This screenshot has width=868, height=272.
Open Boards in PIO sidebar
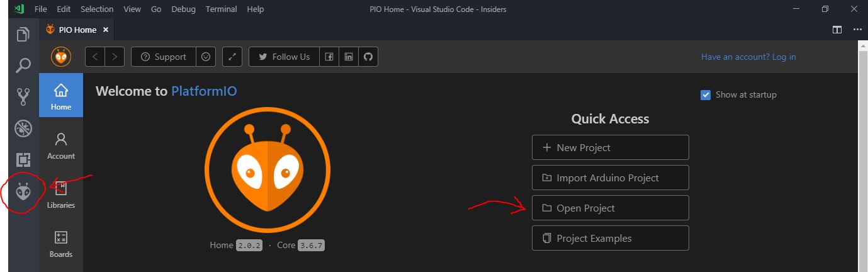point(61,243)
